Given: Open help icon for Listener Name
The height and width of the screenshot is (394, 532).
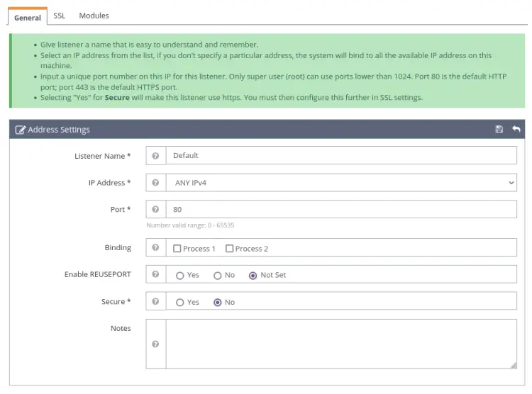Looking at the screenshot, I should 155,156.
